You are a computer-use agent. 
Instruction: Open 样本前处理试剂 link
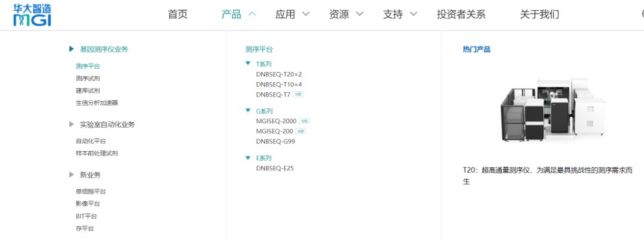coord(97,153)
